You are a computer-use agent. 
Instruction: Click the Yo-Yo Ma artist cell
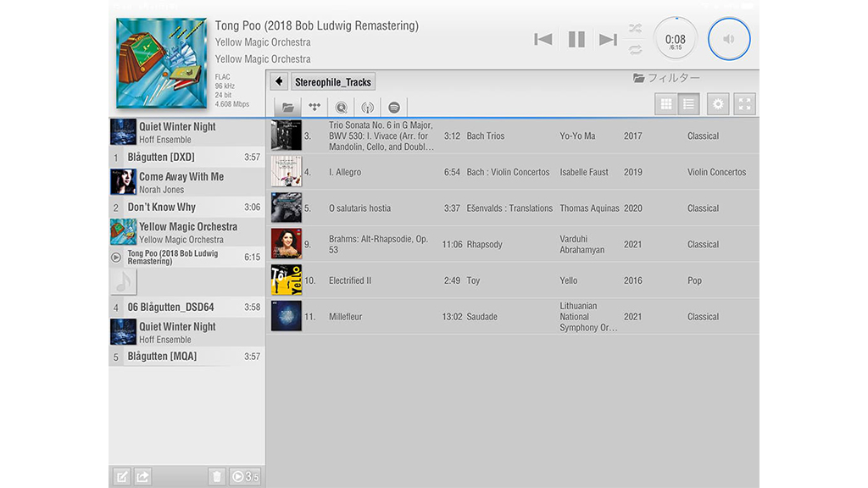pyautogui.click(x=577, y=136)
